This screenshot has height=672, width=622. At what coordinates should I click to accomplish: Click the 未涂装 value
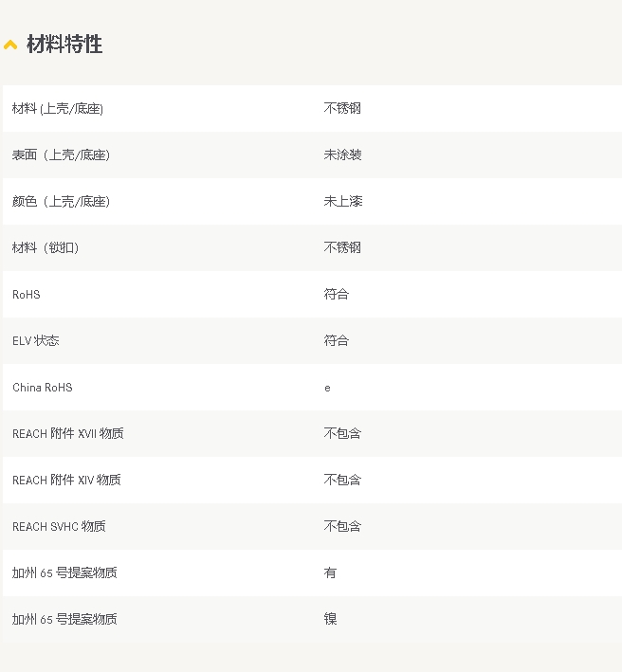click(342, 155)
